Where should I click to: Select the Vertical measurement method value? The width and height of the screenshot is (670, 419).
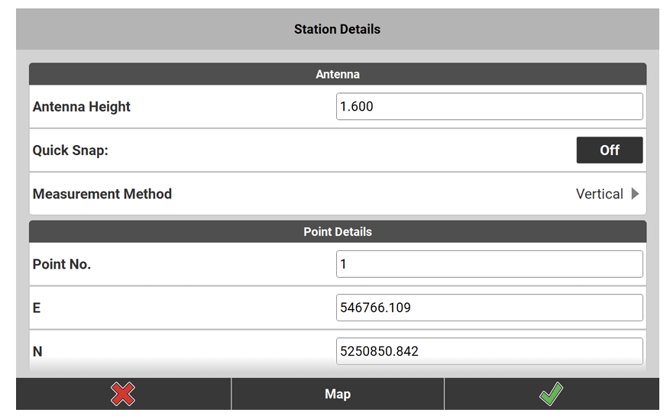(598, 194)
